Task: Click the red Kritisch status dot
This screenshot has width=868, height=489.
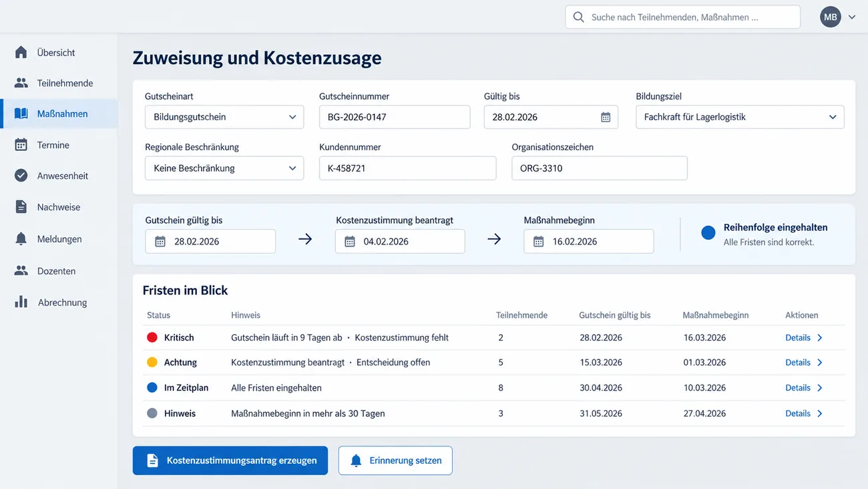Action: coord(152,337)
